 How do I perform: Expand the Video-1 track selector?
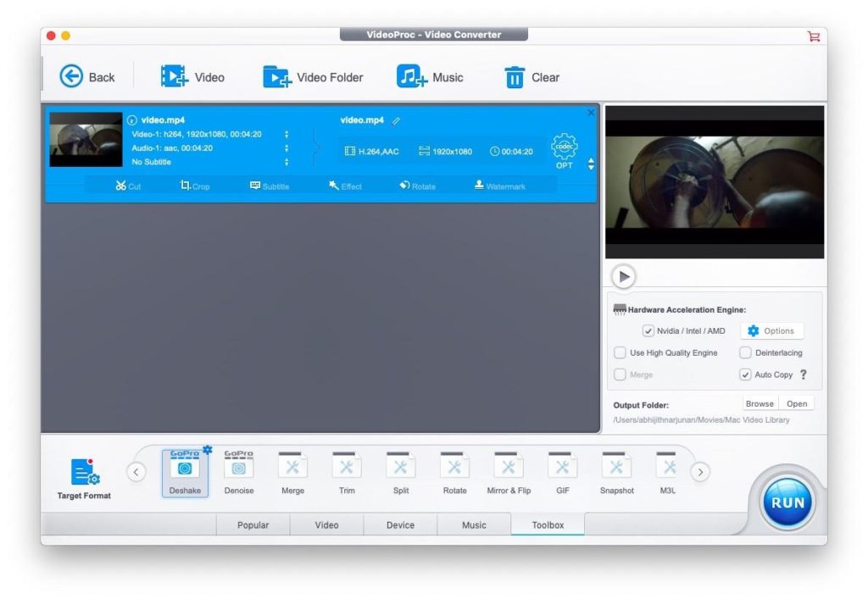coord(287,135)
